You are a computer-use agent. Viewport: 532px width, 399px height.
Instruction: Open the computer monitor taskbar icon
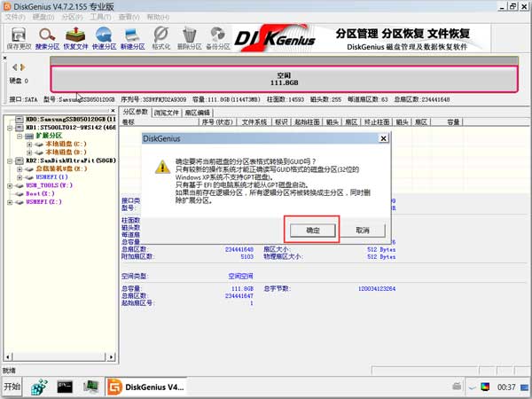click(91, 387)
